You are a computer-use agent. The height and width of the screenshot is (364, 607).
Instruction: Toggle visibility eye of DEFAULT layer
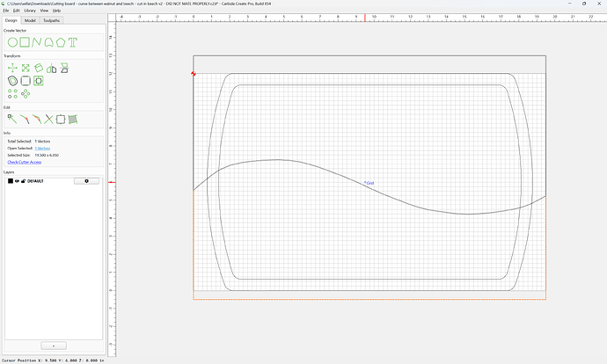[17, 181]
